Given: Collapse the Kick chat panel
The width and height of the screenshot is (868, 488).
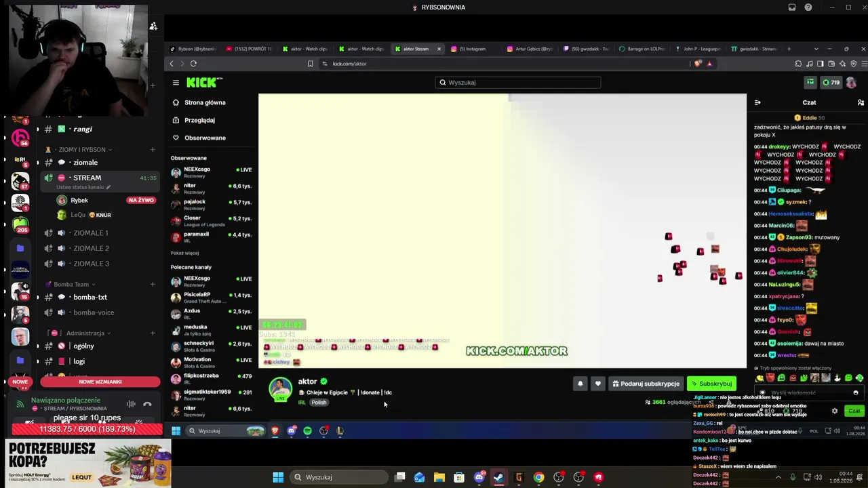Looking at the screenshot, I should pos(757,102).
